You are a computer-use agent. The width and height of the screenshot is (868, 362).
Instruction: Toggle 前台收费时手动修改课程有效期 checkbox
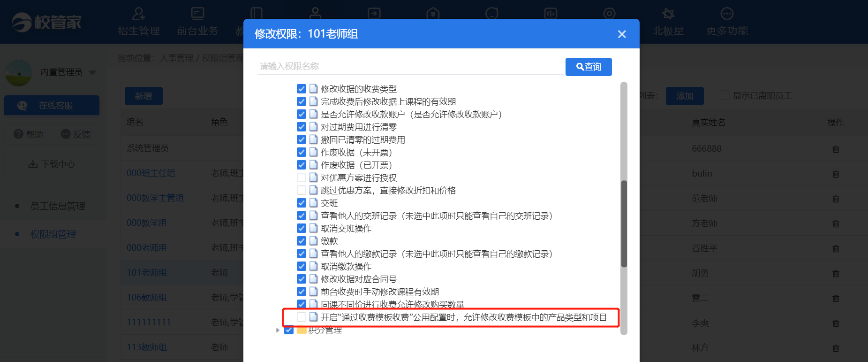pyautogui.click(x=302, y=292)
